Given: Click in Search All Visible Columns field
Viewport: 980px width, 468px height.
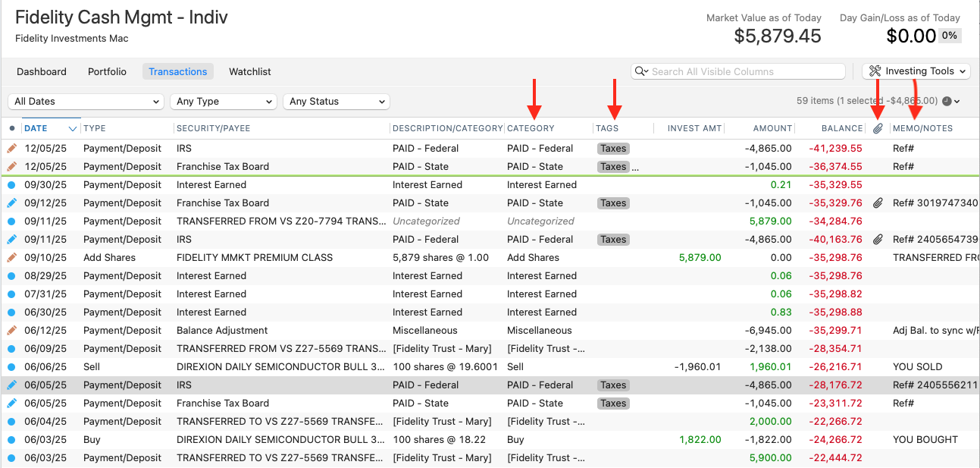Looking at the screenshot, I should coord(738,71).
